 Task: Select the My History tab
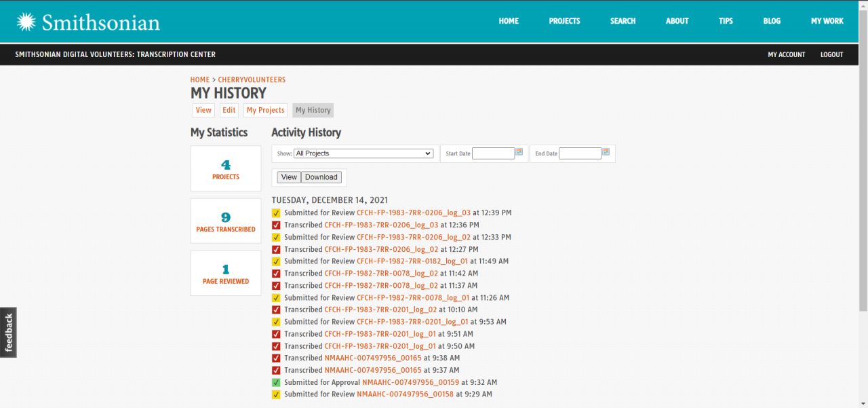click(x=313, y=110)
